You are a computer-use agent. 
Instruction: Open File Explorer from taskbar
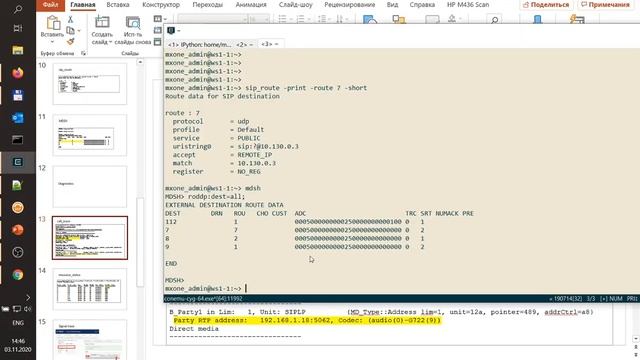18,51
